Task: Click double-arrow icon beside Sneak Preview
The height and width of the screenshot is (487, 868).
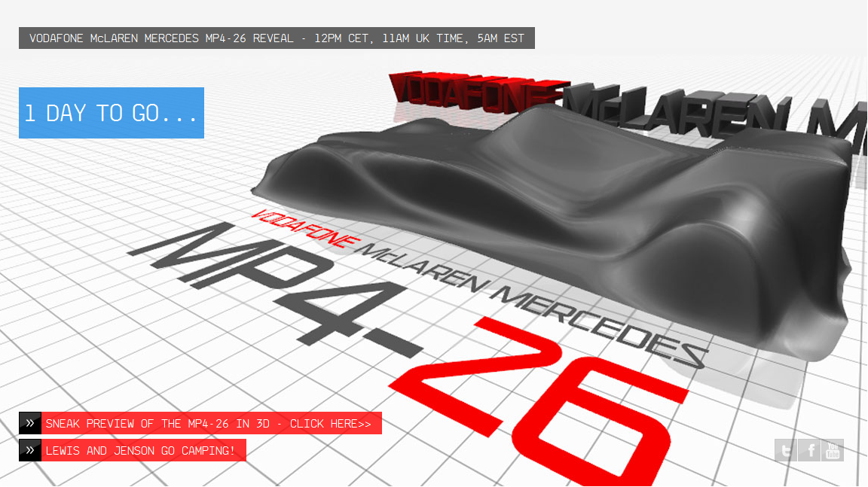Action: (x=30, y=423)
